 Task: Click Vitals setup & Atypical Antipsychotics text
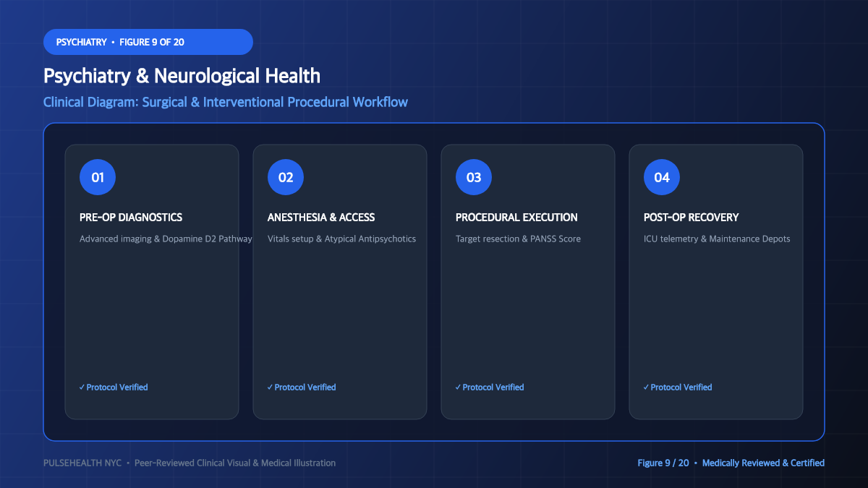[341, 239]
